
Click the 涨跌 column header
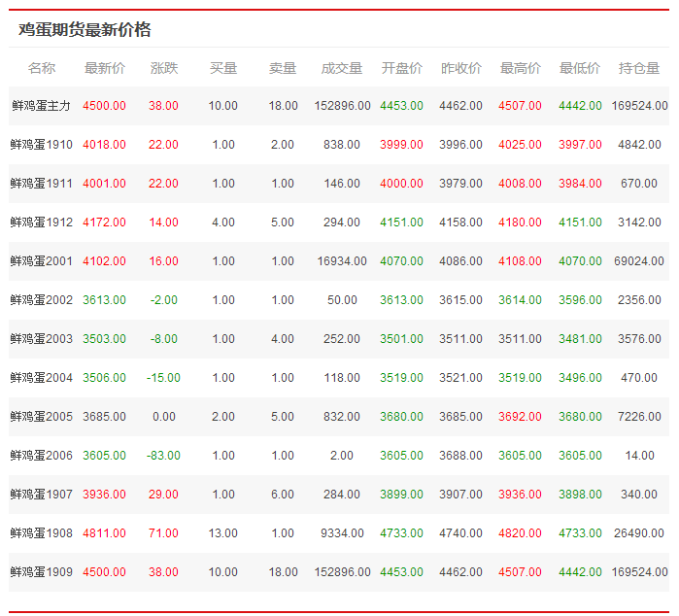164,68
